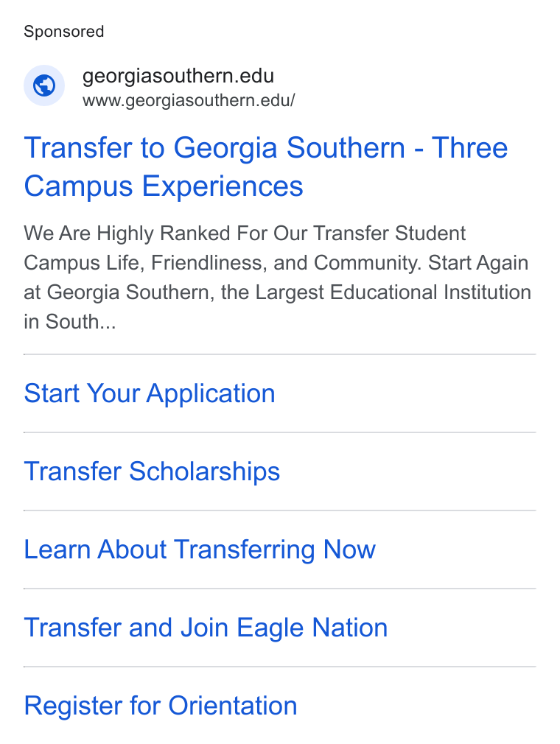Click the divider above Register for Orientation
The image size is (560, 744).
(280, 667)
